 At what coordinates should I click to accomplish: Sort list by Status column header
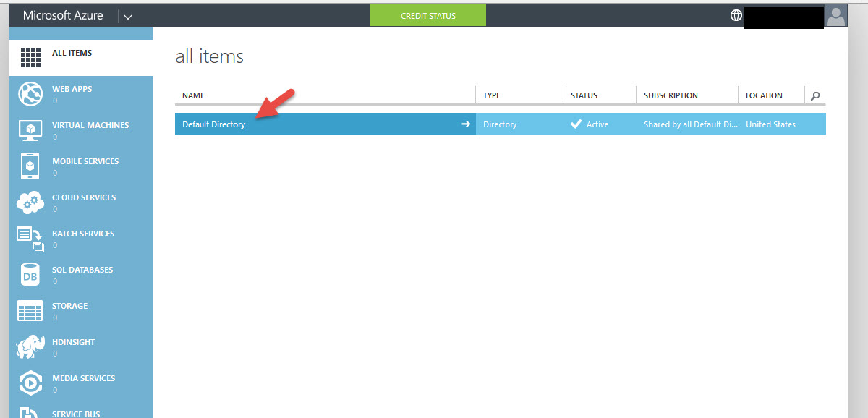(584, 95)
